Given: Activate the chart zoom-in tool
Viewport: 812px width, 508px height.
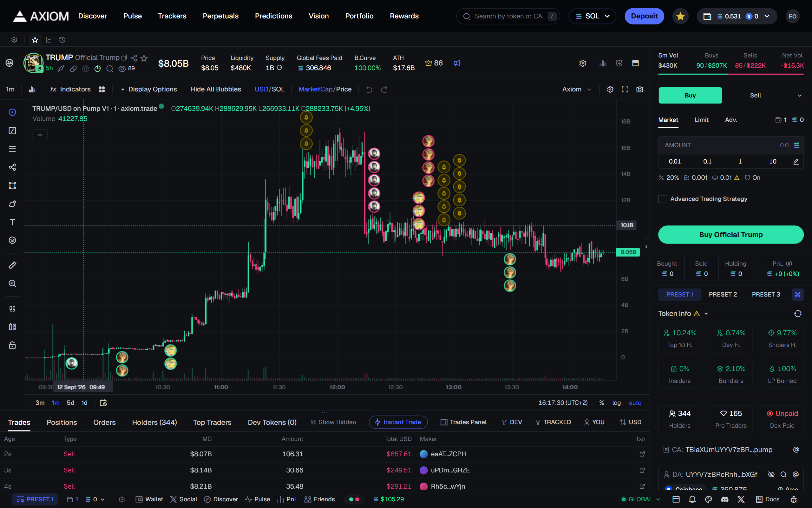Looking at the screenshot, I should click(12, 284).
